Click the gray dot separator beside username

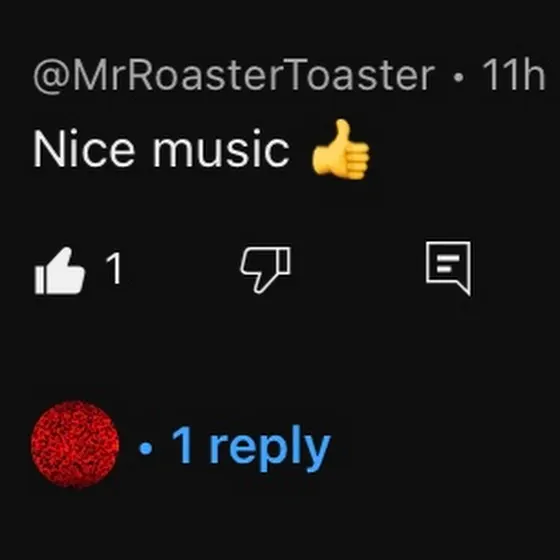click(x=458, y=78)
